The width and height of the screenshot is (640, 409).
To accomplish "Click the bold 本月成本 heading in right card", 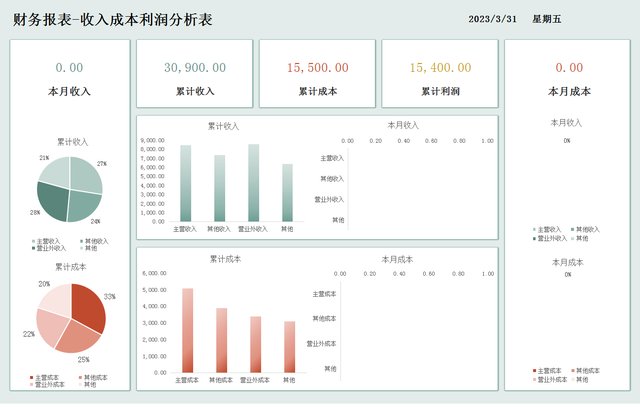I will coord(569,91).
